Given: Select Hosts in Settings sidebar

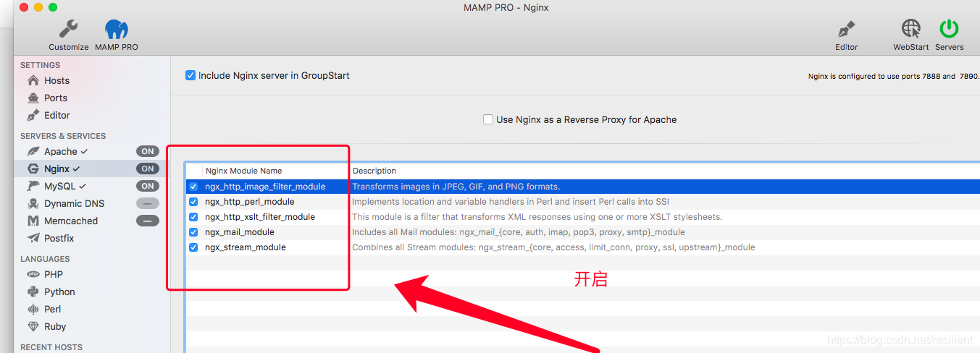Looking at the screenshot, I should pyautogui.click(x=56, y=80).
